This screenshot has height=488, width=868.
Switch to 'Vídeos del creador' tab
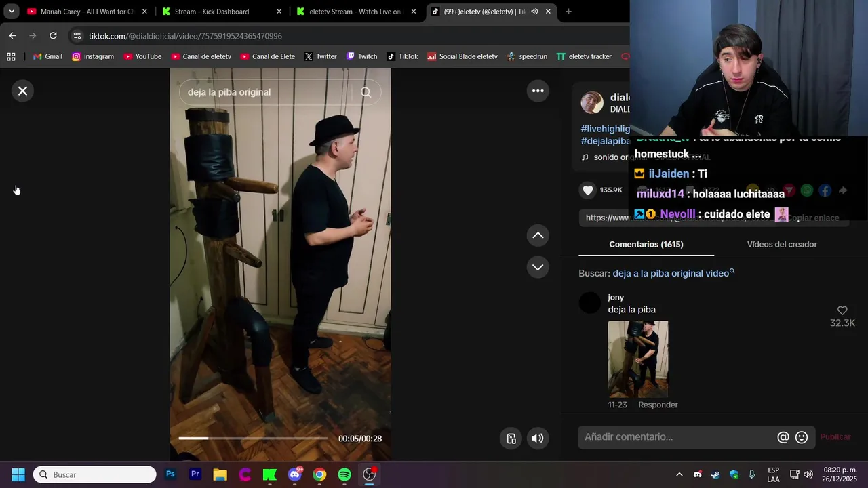782,244
